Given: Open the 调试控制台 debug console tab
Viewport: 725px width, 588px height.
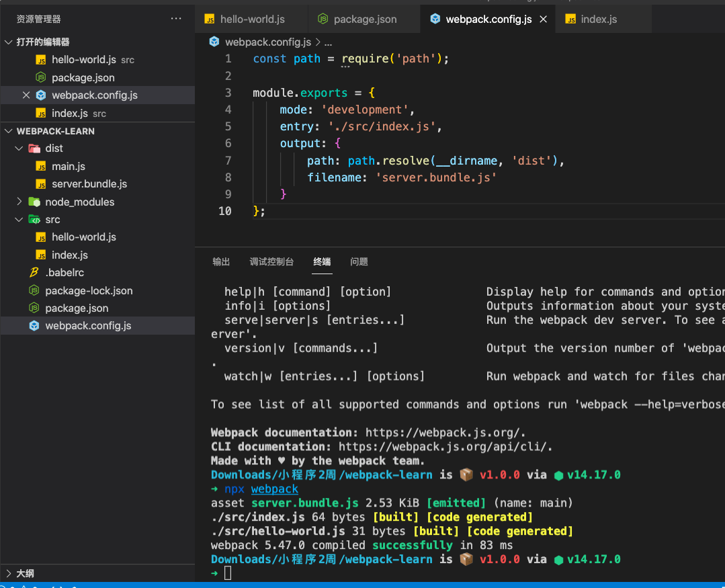Looking at the screenshot, I should click(x=271, y=262).
